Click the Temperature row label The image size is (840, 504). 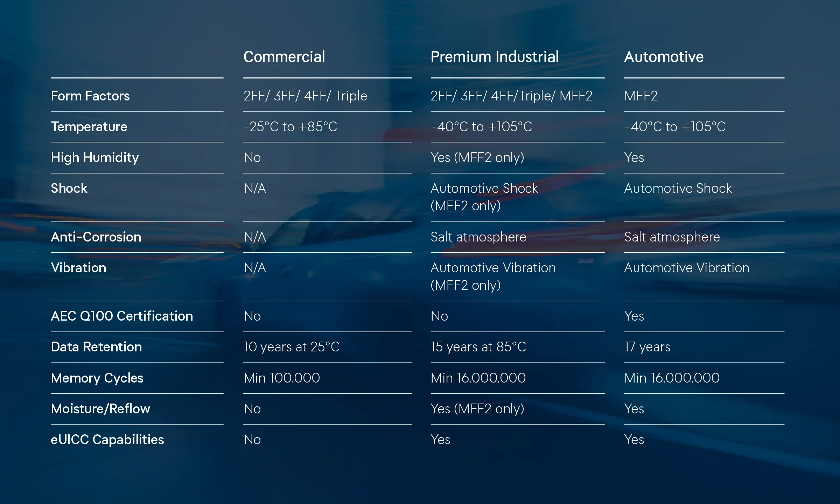tap(89, 127)
